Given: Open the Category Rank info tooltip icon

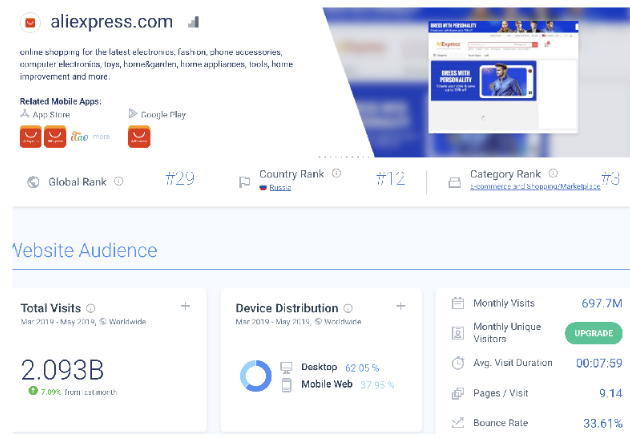Looking at the screenshot, I should click(x=553, y=173).
